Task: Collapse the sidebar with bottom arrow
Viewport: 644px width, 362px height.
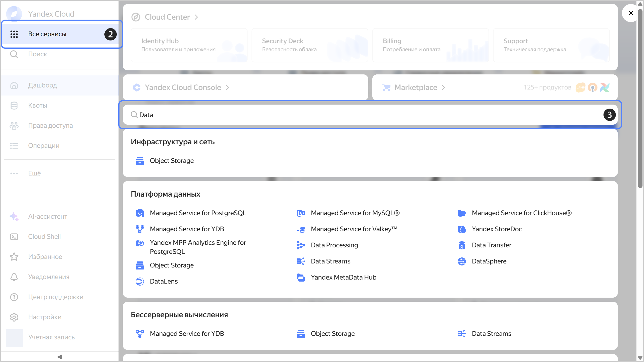Action: coord(60,357)
